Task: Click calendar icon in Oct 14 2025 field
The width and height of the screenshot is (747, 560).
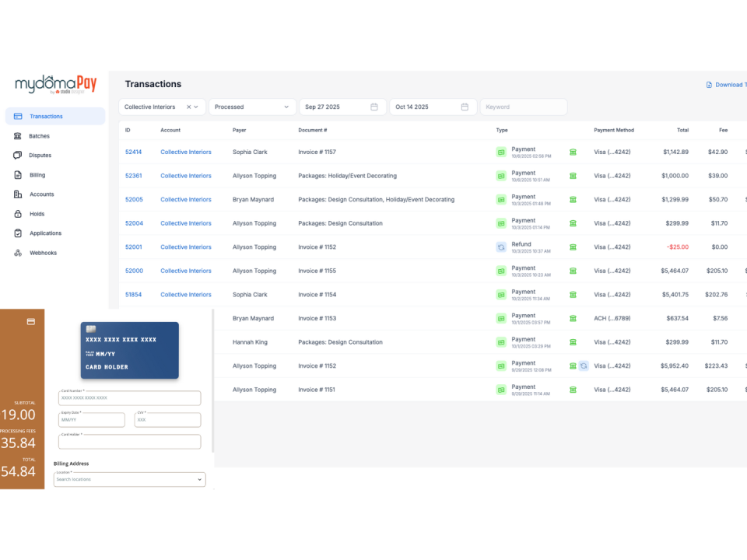Action: click(x=465, y=107)
